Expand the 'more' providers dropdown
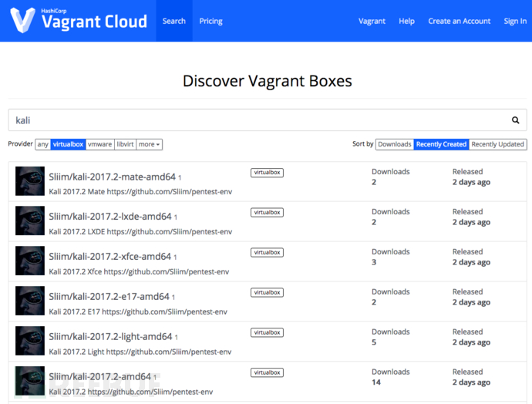Screen dimensions: 532x404 [150, 144]
